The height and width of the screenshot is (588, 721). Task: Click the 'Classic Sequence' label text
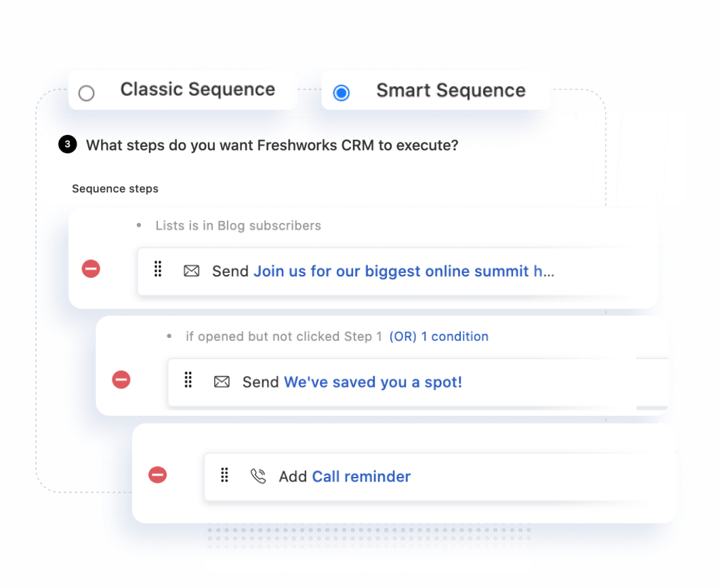click(x=197, y=89)
